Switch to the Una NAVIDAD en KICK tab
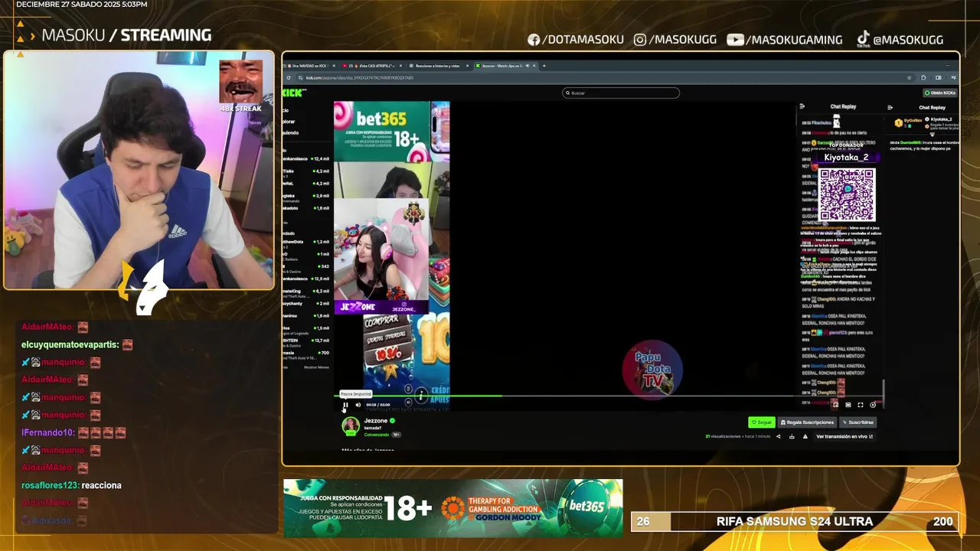The width and height of the screenshot is (980, 551). point(309,66)
